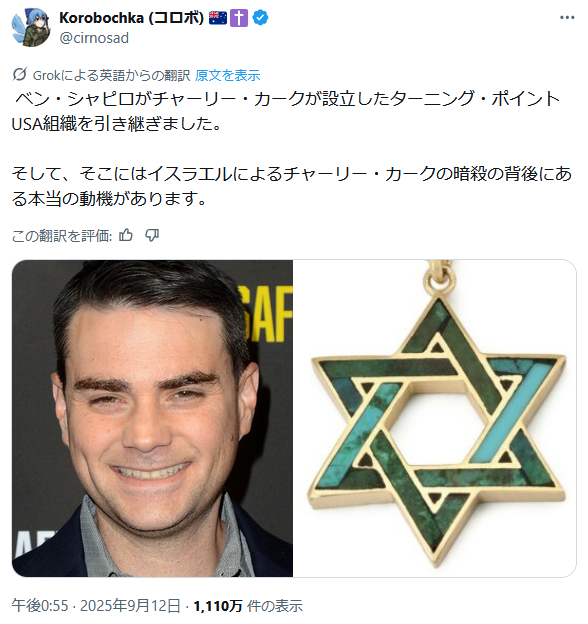Click the この翻訳を評価 label
Image resolution: width=588 pixels, height=624 pixels.
point(62,236)
